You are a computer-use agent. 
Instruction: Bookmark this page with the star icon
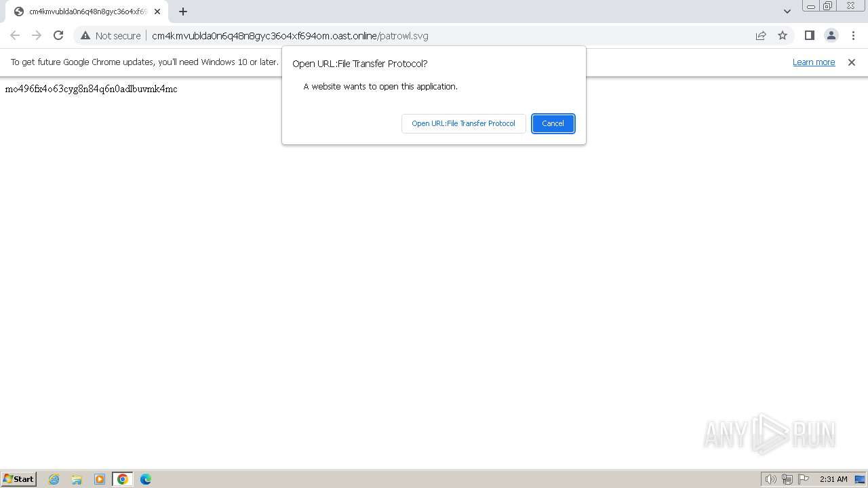tap(783, 35)
